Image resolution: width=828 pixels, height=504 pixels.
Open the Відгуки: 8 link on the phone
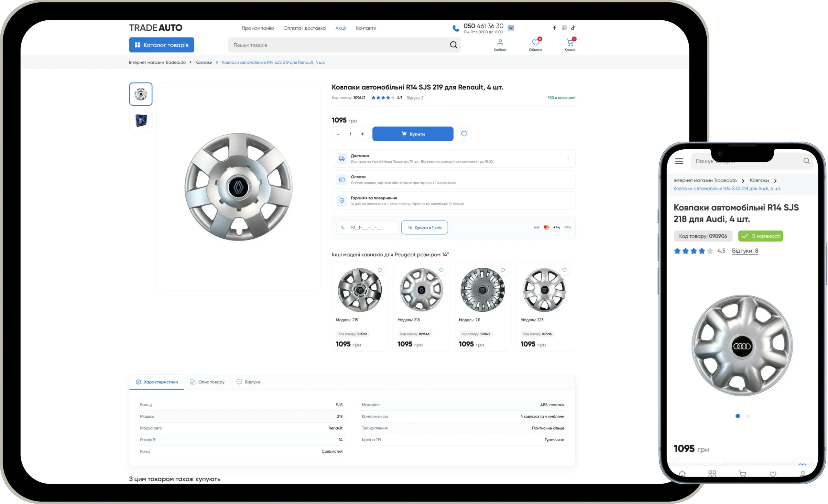coord(745,251)
